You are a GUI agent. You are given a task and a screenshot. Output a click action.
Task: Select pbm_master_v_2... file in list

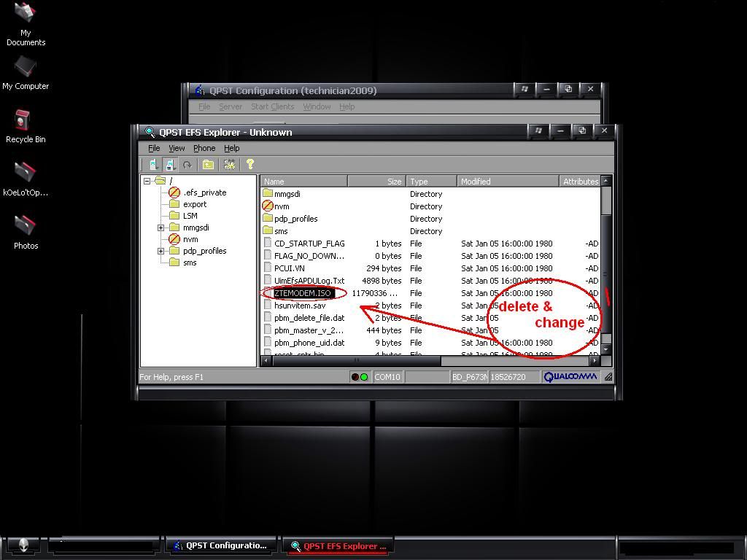[309, 330]
